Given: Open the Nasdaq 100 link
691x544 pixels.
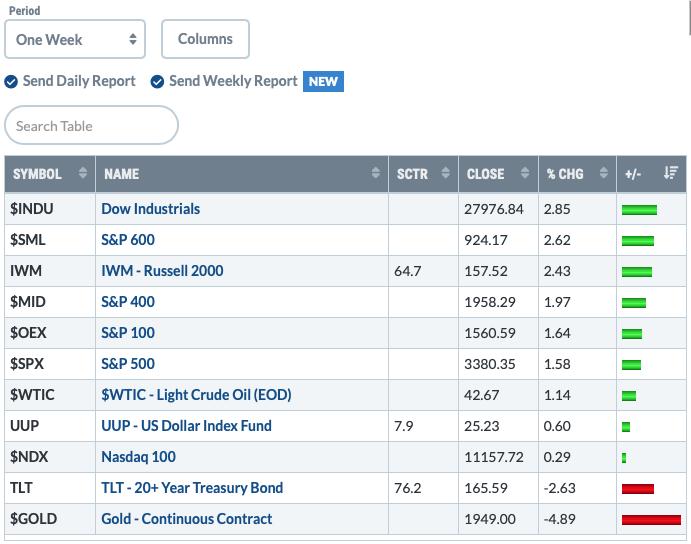Looking at the screenshot, I should pos(138,457).
